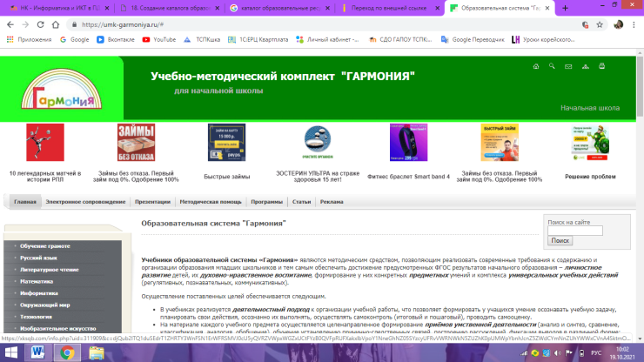644x362 pixels.
Task: Open Реклама menu item
Action: tap(332, 202)
